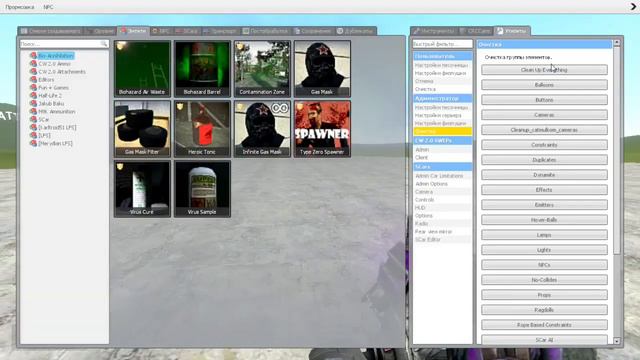Image resolution: width=640 pixels, height=360 pixels.
Task: Spawn the Biohazard Barrel entity
Action: [202, 69]
